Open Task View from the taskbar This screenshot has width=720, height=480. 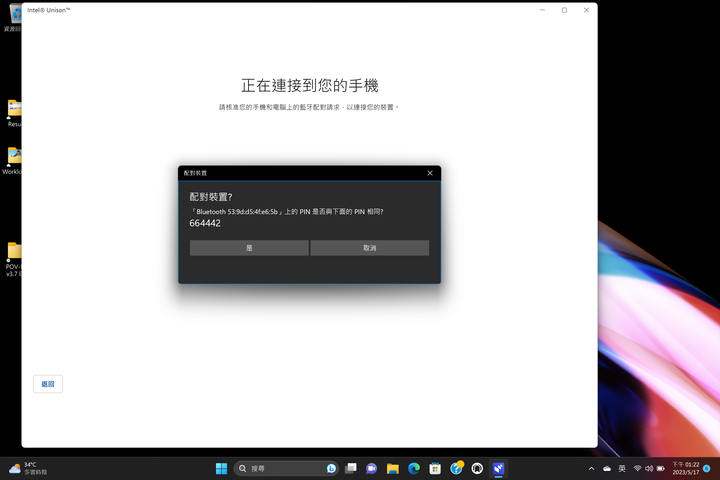tap(351, 469)
